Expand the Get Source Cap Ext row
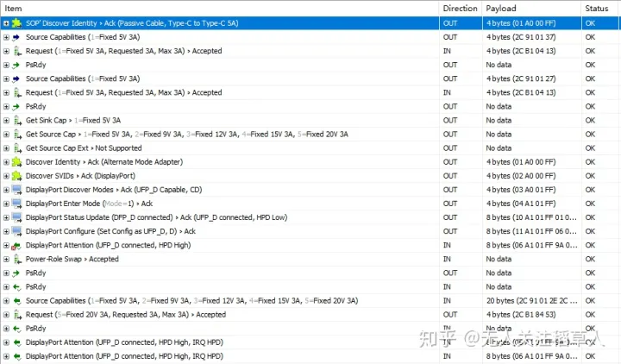Screen dimensions: 621x364 pyautogui.click(x=6, y=148)
